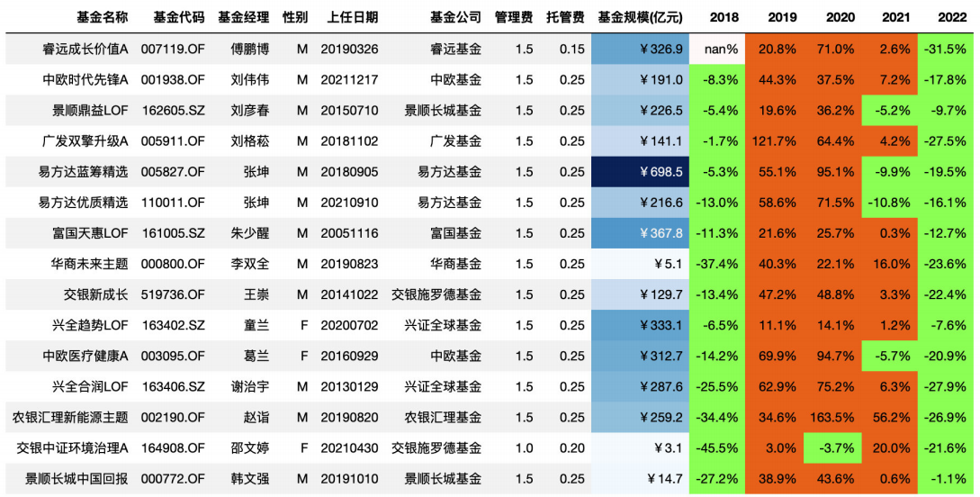The height and width of the screenshot is (497, 980).
Task: Click fund size cell ¥3.1
Action: [x=640, y=448]
